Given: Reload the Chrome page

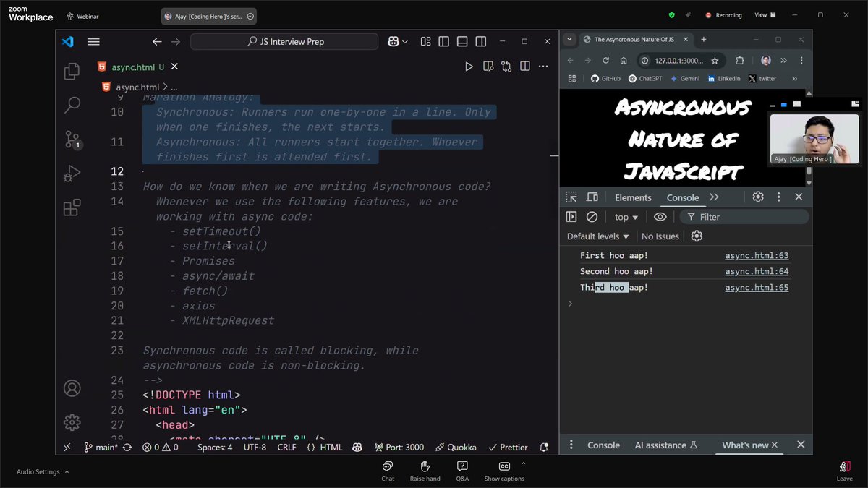Looking at the screenshot, I should coord(606,61).
